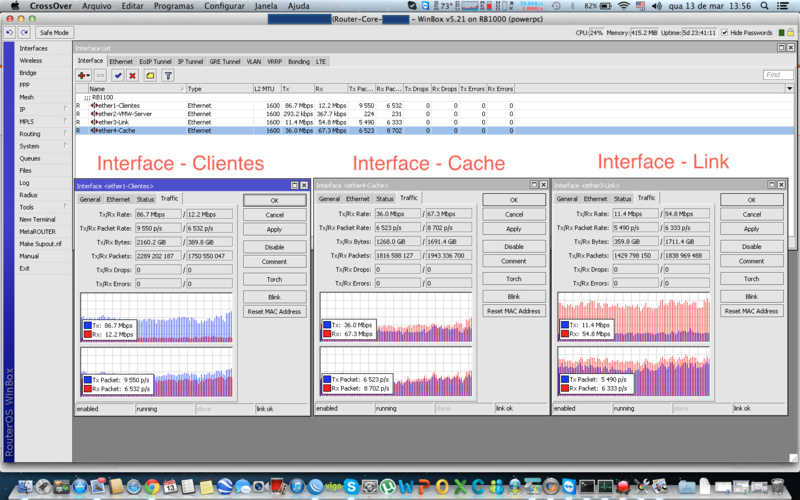Open the column chooser dropdown at table right

pyautogui.click(x=789, y=88)
